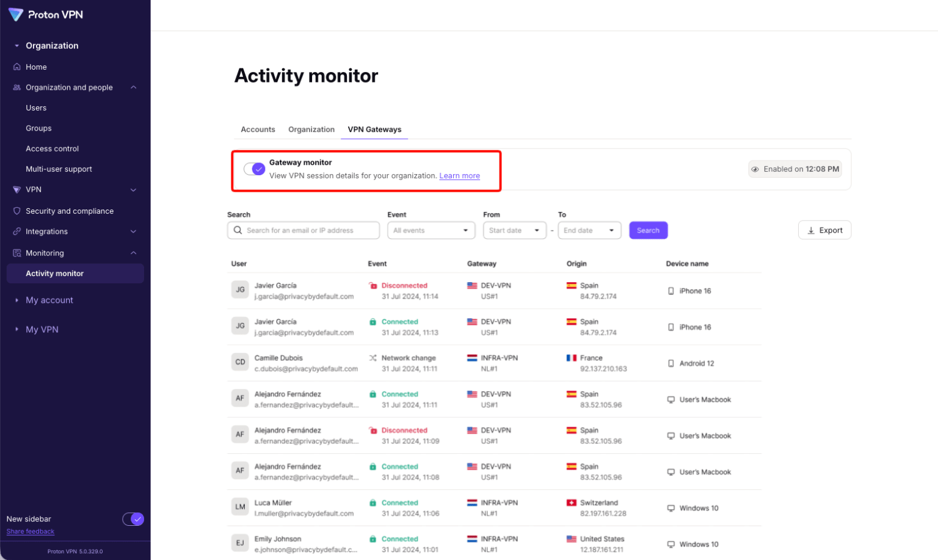Click the green lock icon at 11:06
The height and width of the screenshot is (560, 938).
click(373, 503)
